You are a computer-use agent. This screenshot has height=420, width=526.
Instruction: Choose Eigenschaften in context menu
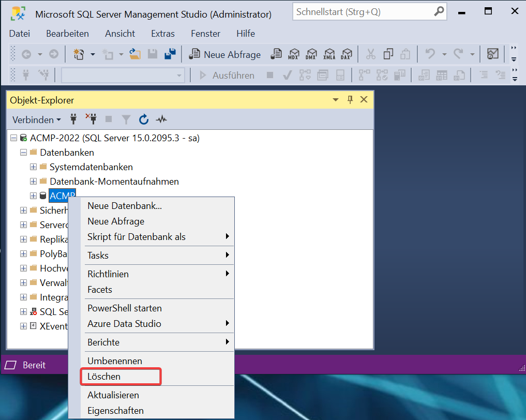157,410
